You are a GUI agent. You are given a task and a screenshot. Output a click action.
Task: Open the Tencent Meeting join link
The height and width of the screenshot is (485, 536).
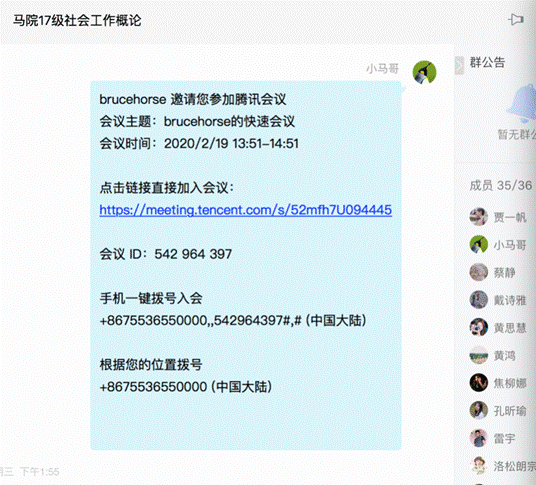point(245,210)
